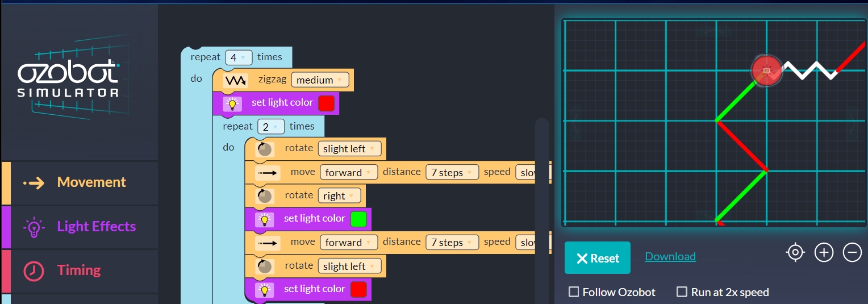
Task: Click the zigzag block's wave icon
Action: (236, 81)
